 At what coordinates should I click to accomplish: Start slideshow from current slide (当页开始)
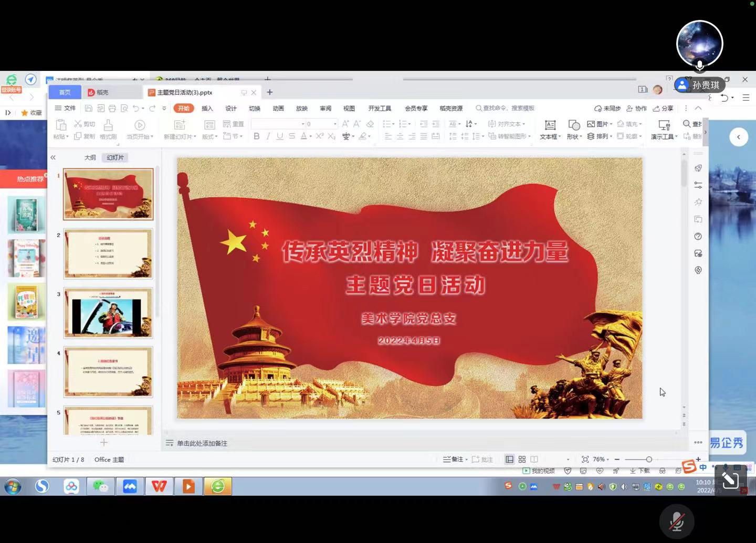140,129
